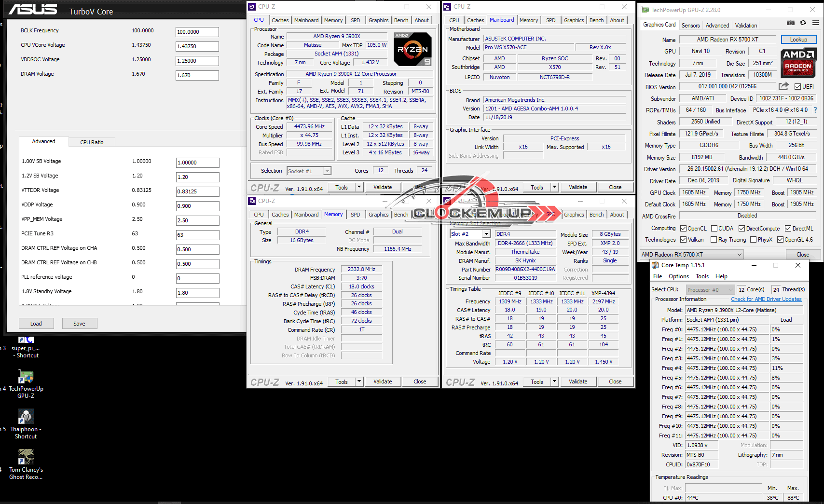Click Check for AMD Driver Updates link
Image resolution: width=824 pixels, height=504 pixels.
point(766,299)
